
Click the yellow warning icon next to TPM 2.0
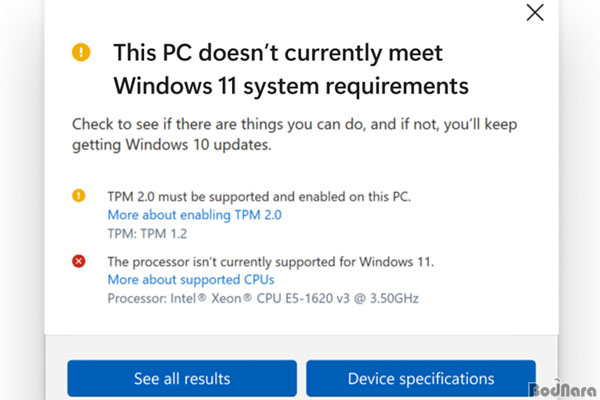click(x=79, y=196)
